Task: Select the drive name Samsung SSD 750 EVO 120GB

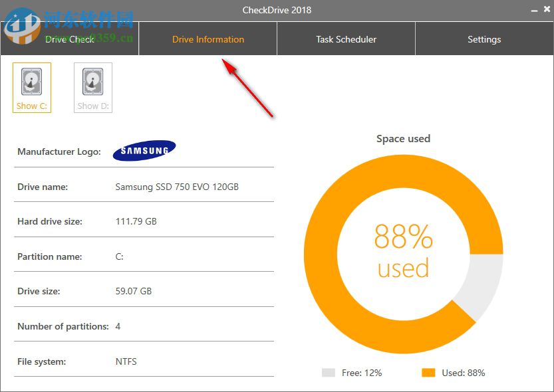Action: [177, 187]
